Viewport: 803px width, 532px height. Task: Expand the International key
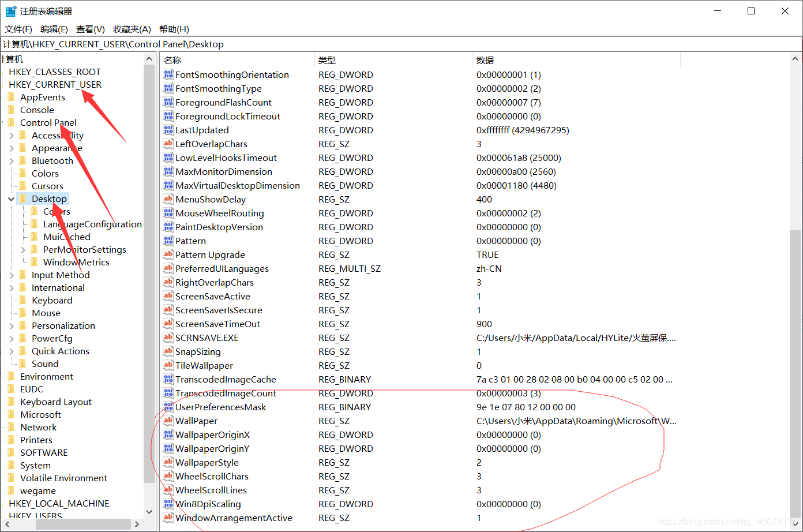tap(12, 288)
